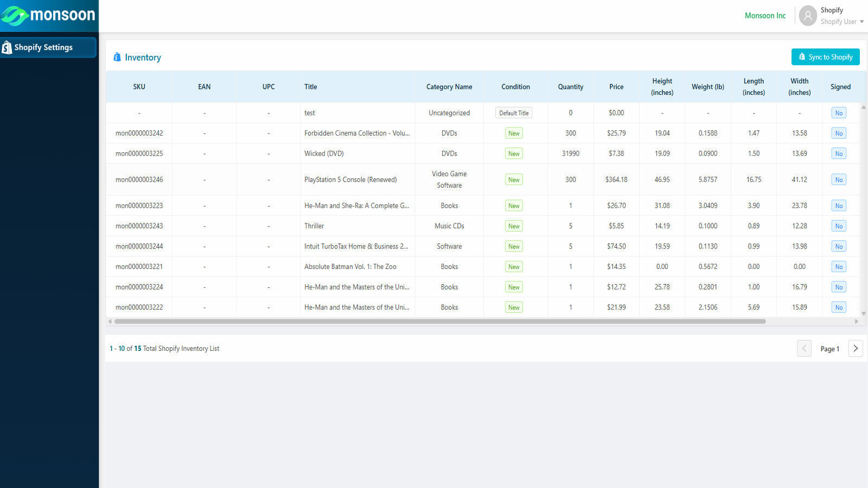The image size is (868, 488).
Task: Click the next page arrow icon
Action: [x=856, y=348]
